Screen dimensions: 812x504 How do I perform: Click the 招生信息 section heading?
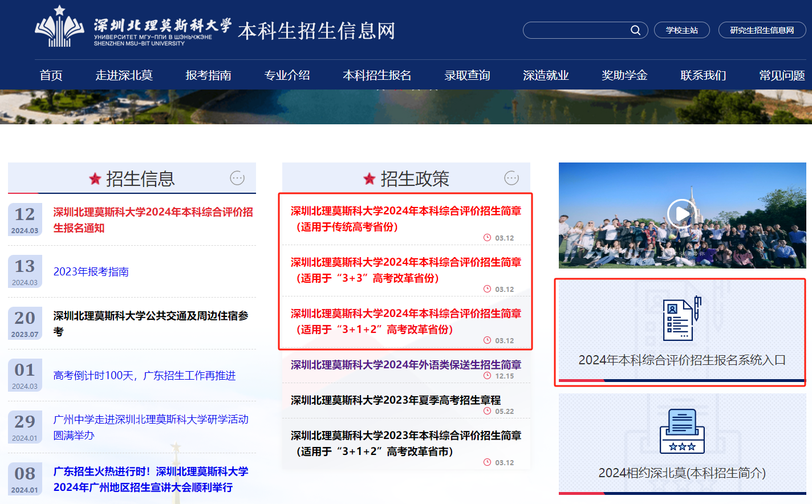click(x=140, y=179)
